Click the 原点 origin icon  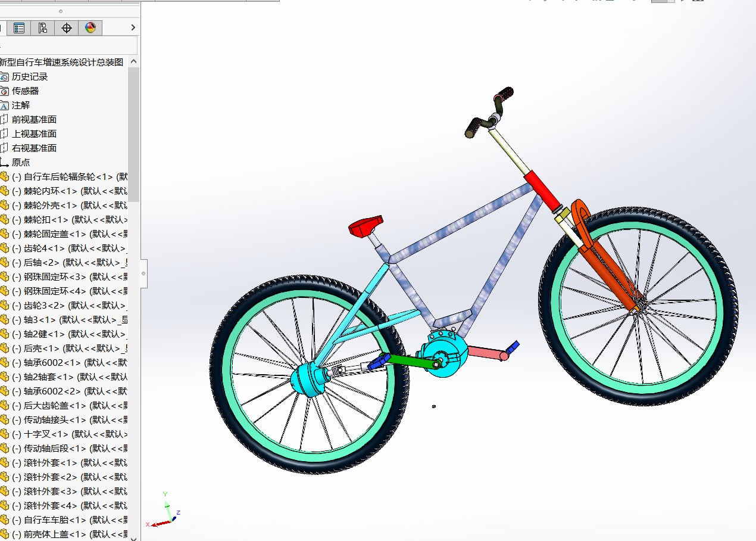click(4, 163)
